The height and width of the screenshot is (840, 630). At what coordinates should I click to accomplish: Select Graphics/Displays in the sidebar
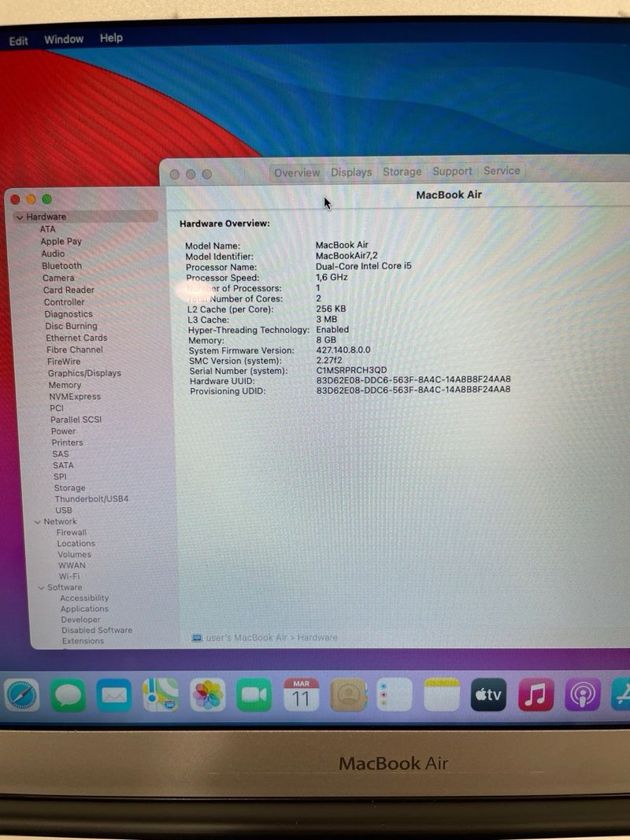pos(84,373)
